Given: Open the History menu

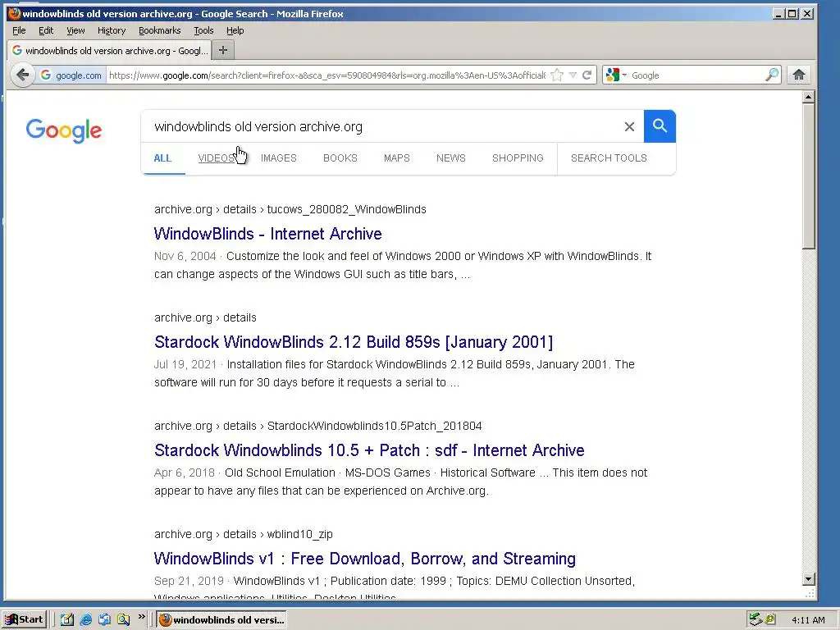Looking at the screenshot, I should (x=112, y=30).
